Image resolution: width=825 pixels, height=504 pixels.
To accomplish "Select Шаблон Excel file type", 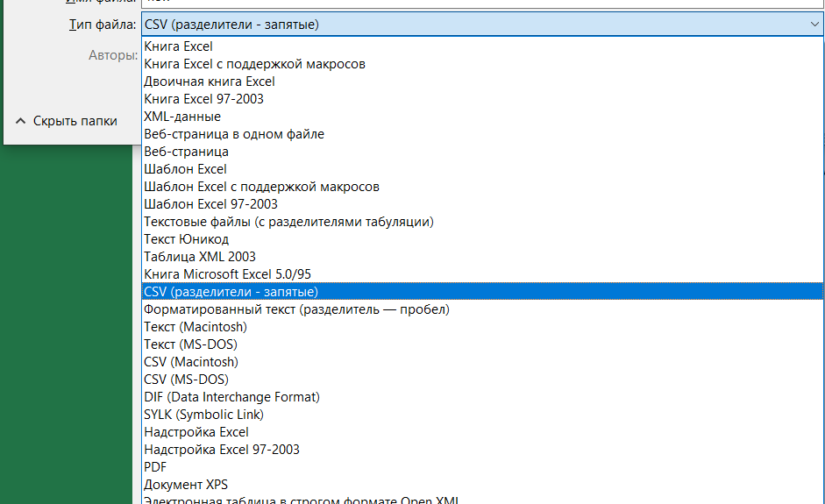I will point(482,169).
